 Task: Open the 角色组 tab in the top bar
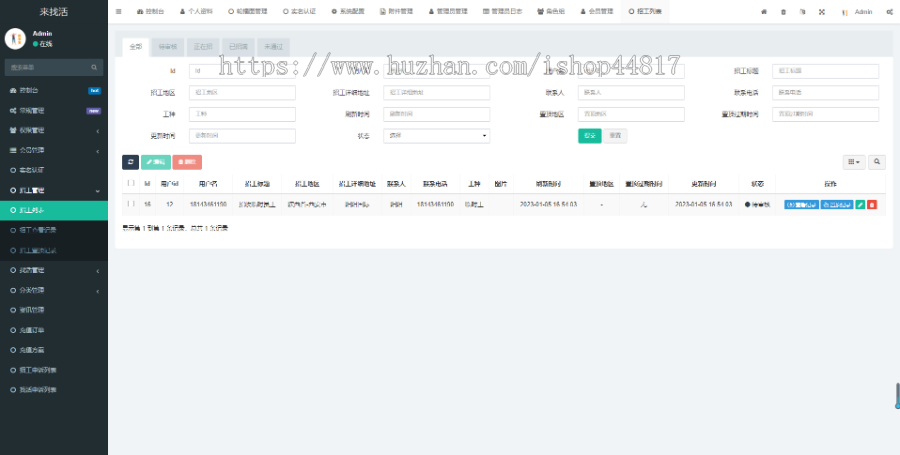tap(551, 11)
